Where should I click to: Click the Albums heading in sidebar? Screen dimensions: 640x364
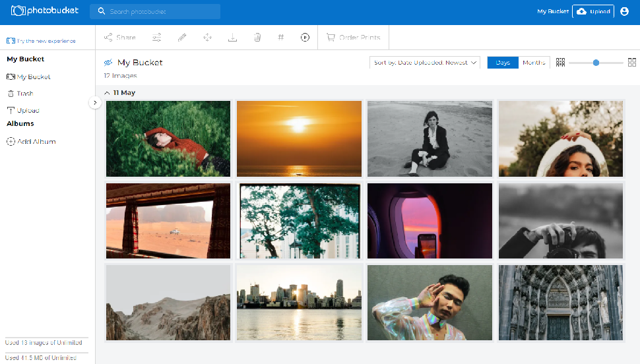(x=20, y=124)
